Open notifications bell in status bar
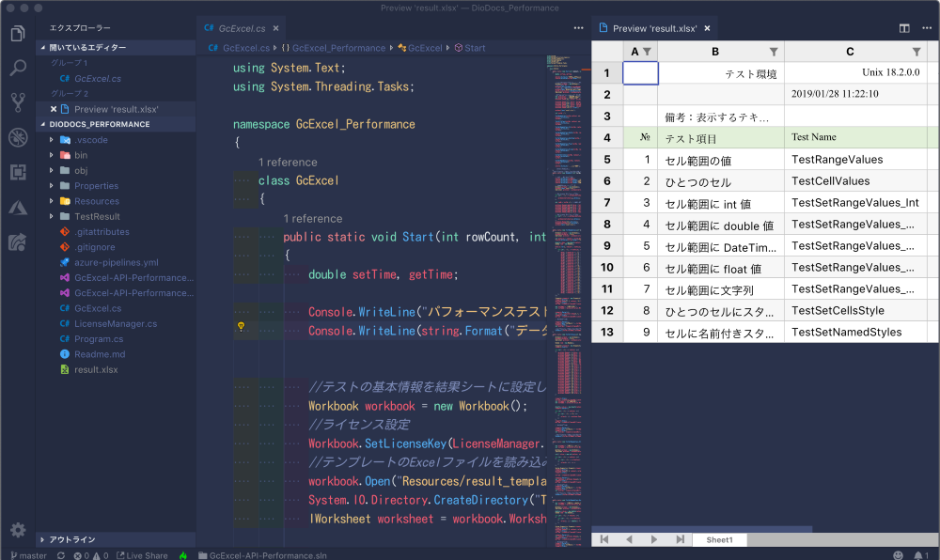 point(921,555)
